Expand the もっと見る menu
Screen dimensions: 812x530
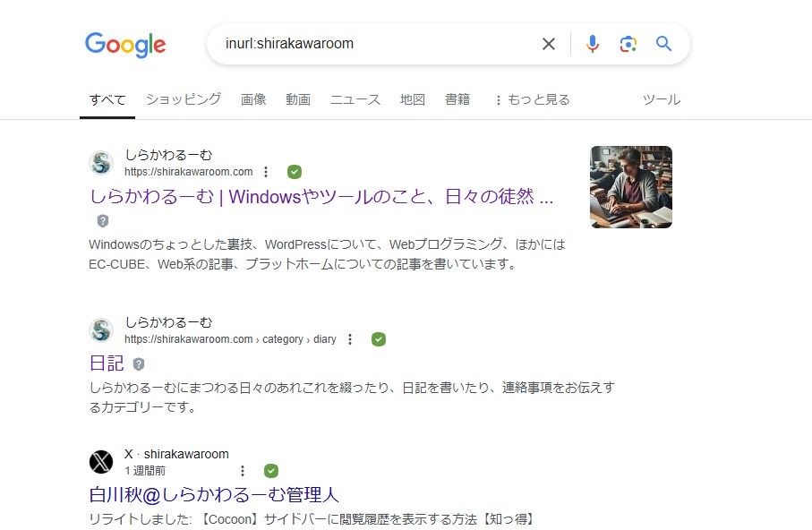click(x=532, y=99)
